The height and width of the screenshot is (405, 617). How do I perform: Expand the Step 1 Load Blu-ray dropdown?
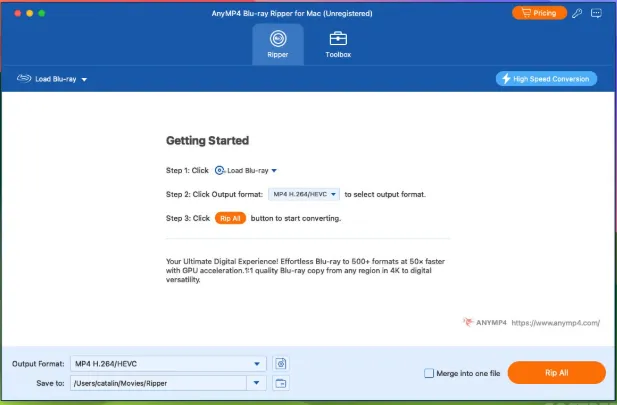click(x=274, y=170)
